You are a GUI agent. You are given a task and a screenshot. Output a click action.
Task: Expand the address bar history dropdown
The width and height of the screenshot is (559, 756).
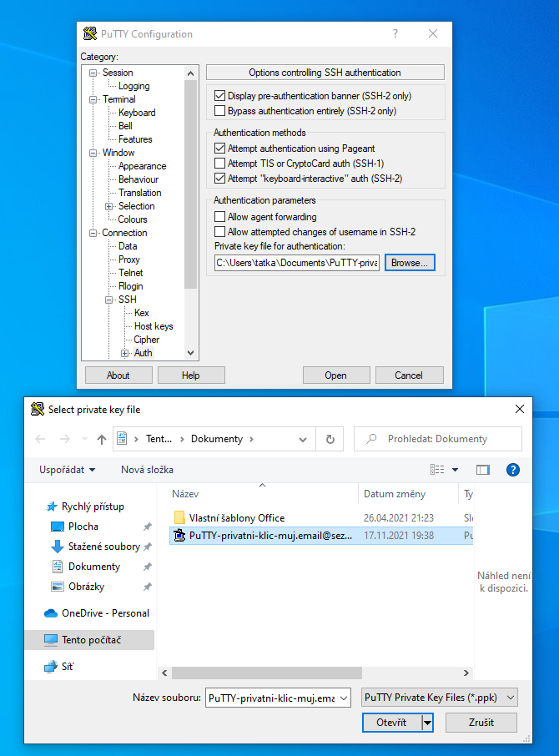click(x=303, y=439)
